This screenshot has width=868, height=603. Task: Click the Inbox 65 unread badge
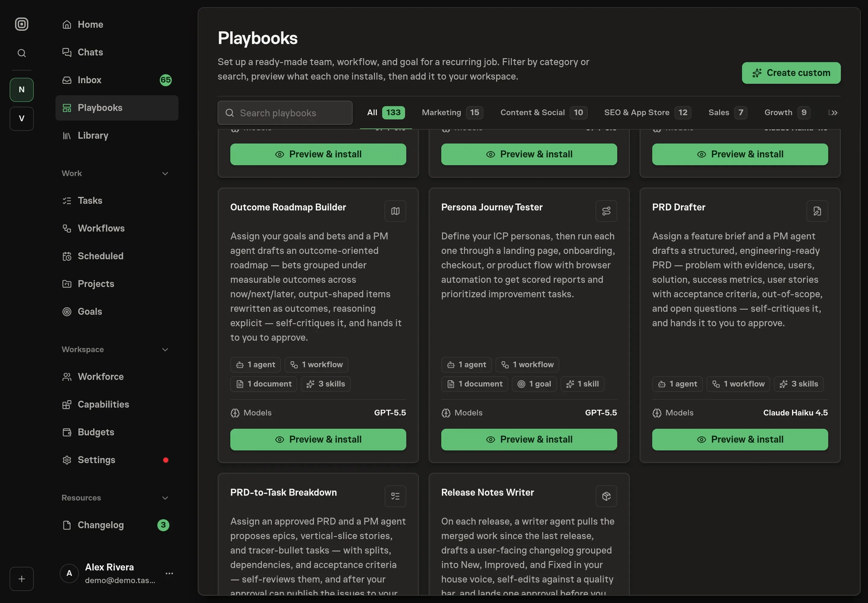(x=165, y=80)
